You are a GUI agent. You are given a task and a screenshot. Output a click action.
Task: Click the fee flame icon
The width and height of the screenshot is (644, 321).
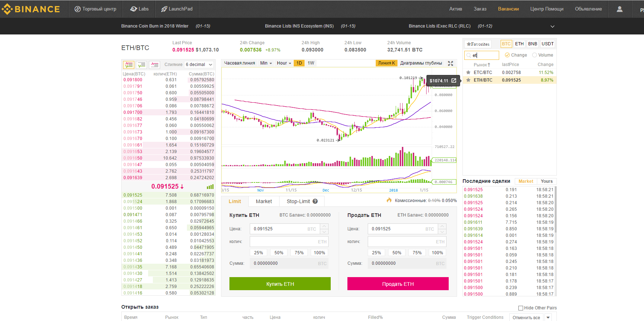[389, 200]
